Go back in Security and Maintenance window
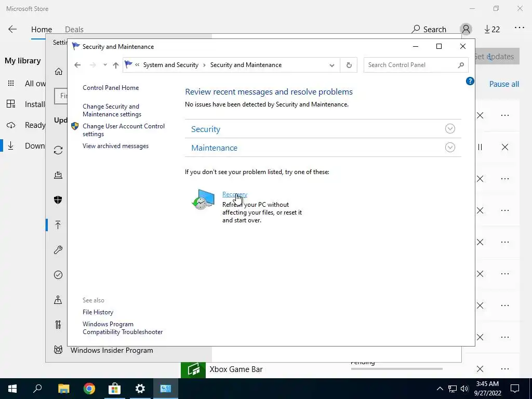The height and width of the screenshot is (399, 532). click(78, 65)
